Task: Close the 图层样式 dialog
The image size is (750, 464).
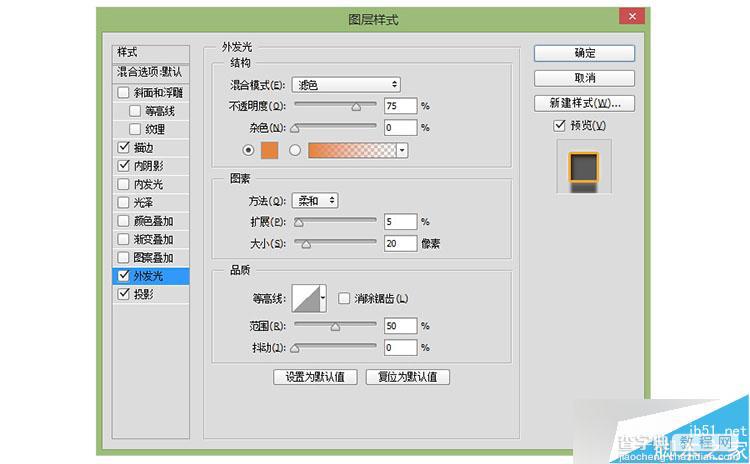Action: click(x=632, y=16)
